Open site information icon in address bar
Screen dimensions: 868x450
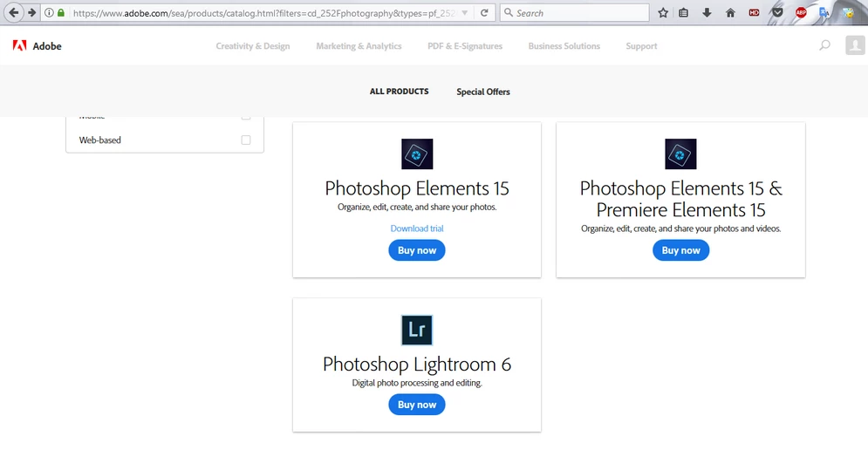pos(49,13)
